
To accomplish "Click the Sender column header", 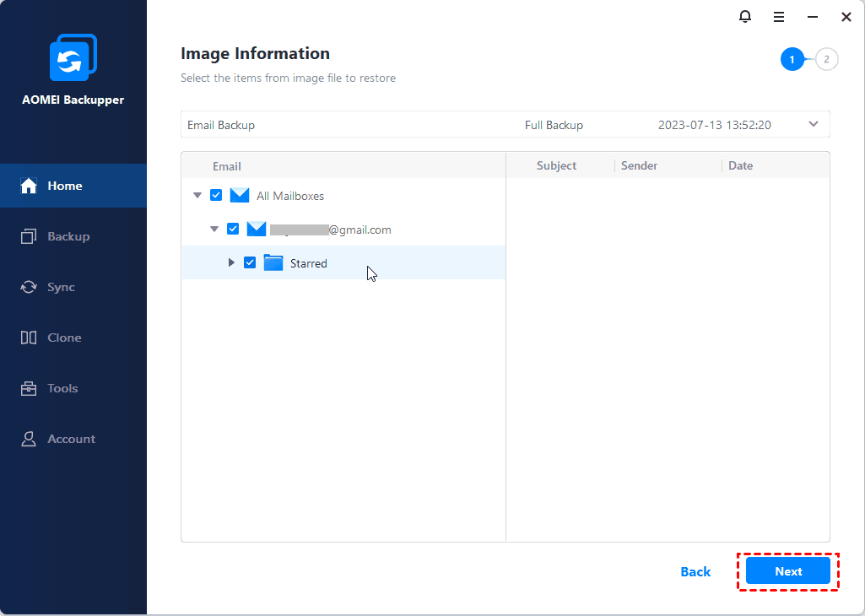I will (x=639, y=165).
